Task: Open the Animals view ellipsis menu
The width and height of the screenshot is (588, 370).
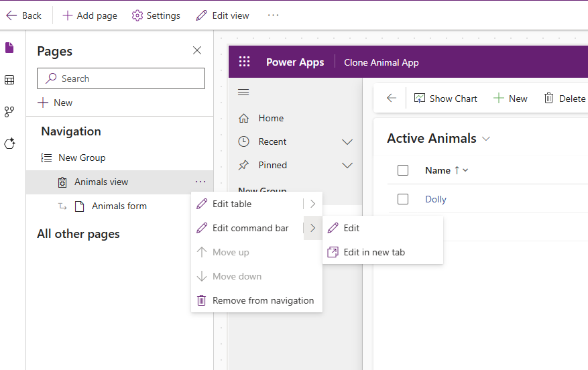Action: [200, 182]
